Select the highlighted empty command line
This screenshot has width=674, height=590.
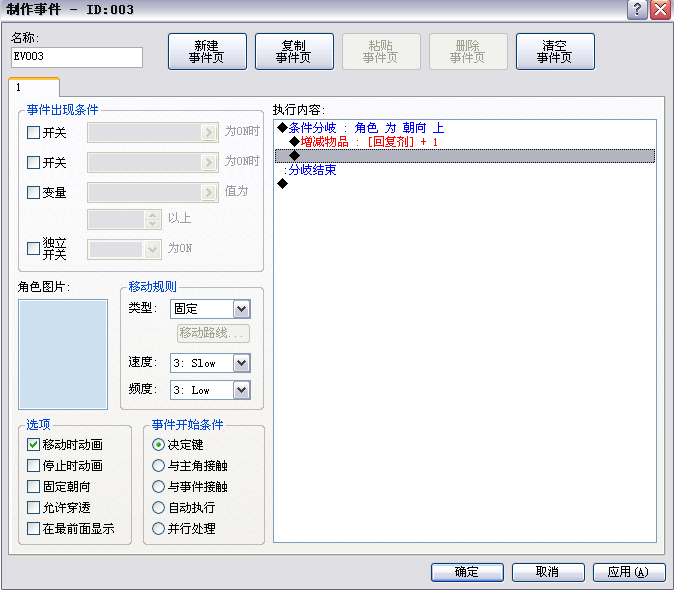pyautogui.click(x=465, y=156)
